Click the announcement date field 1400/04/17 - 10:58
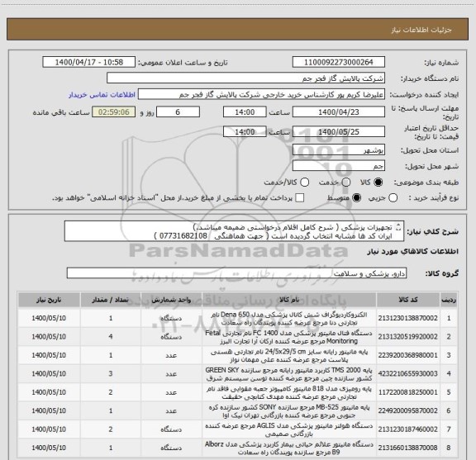 [89, 62]
